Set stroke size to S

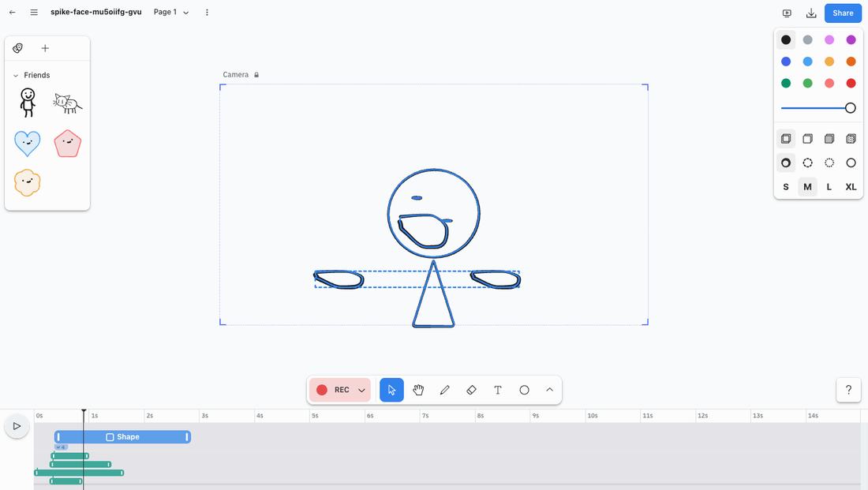click(x=785, y=187)
